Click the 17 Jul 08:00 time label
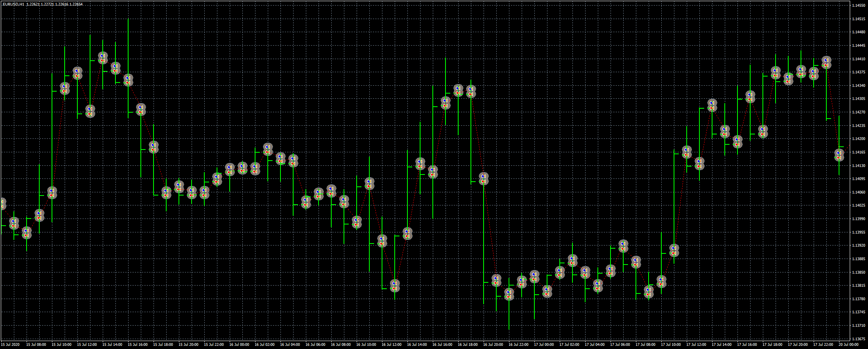868x349 pixels. pyautogui.click(x=645, y=345)
